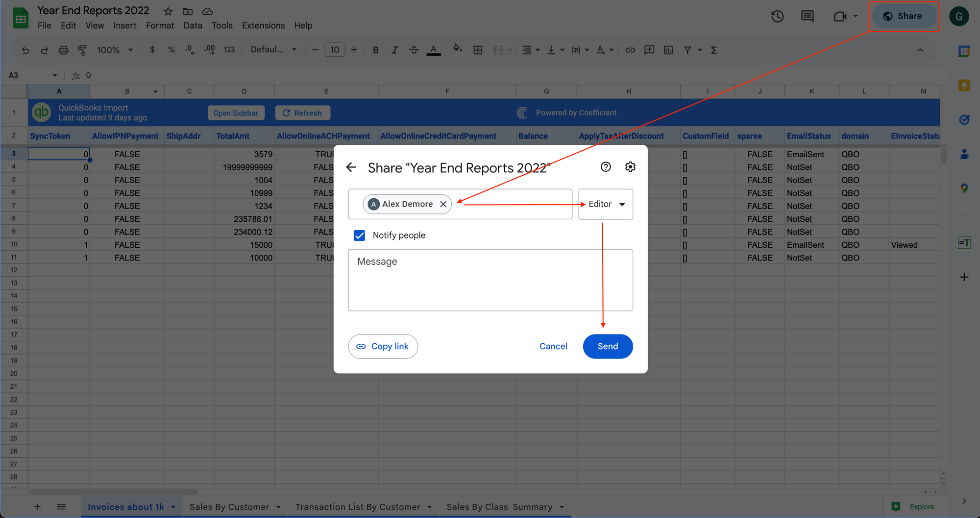Decrease decimal places icon
Image resolution: width=980 pixels, height=518 pixels.
click(190, 50)
